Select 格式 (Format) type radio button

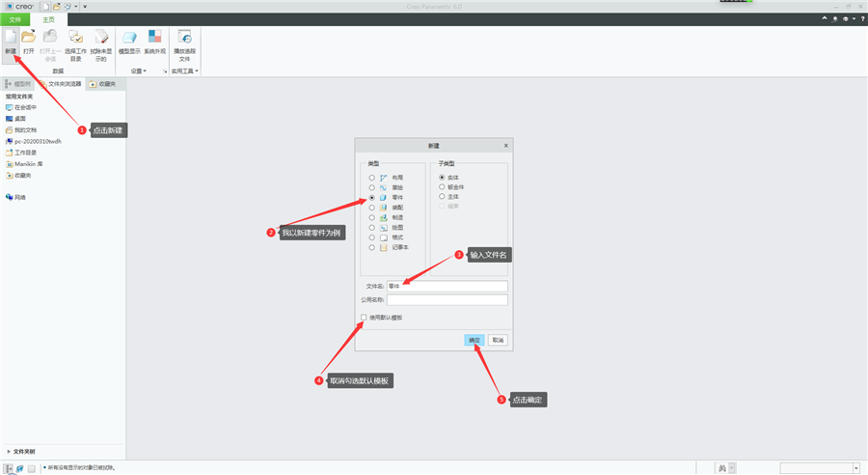[x=371, y=237]
